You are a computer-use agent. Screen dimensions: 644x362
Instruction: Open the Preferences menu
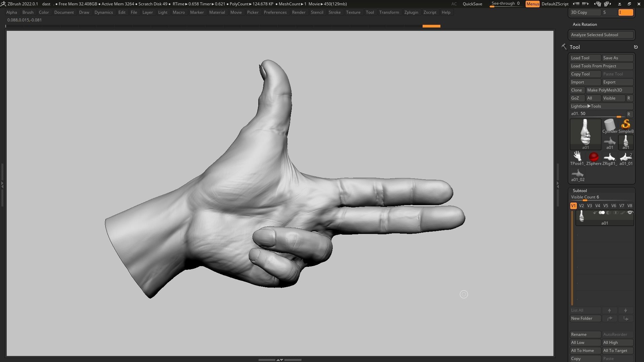coord(275,12)
